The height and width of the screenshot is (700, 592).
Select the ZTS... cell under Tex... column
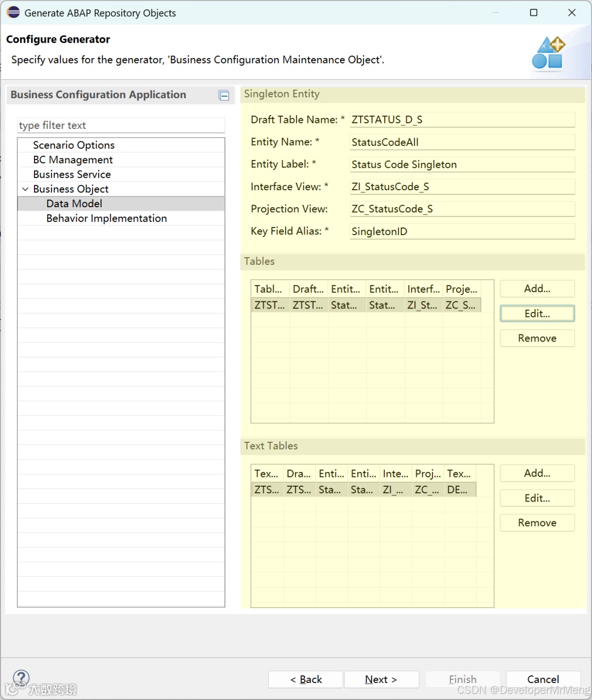pyautogui.click(x=267, y=490)
